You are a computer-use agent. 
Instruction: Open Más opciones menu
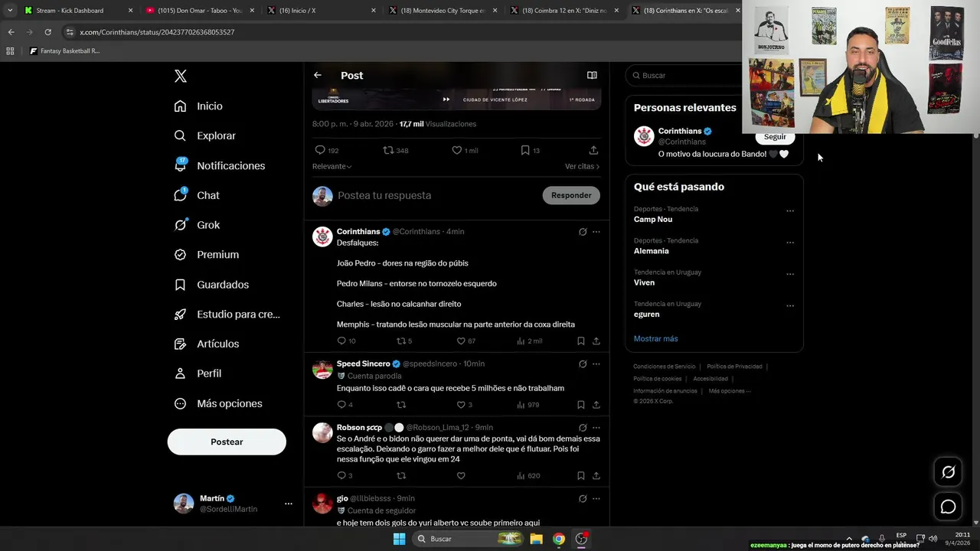point(217,403)
